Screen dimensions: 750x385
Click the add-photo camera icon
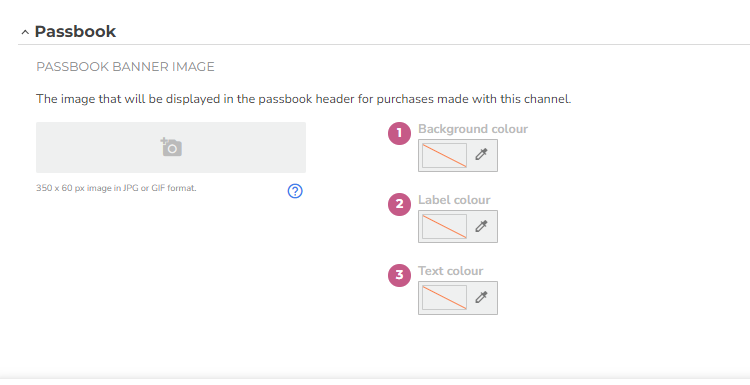tap(171, 147)
